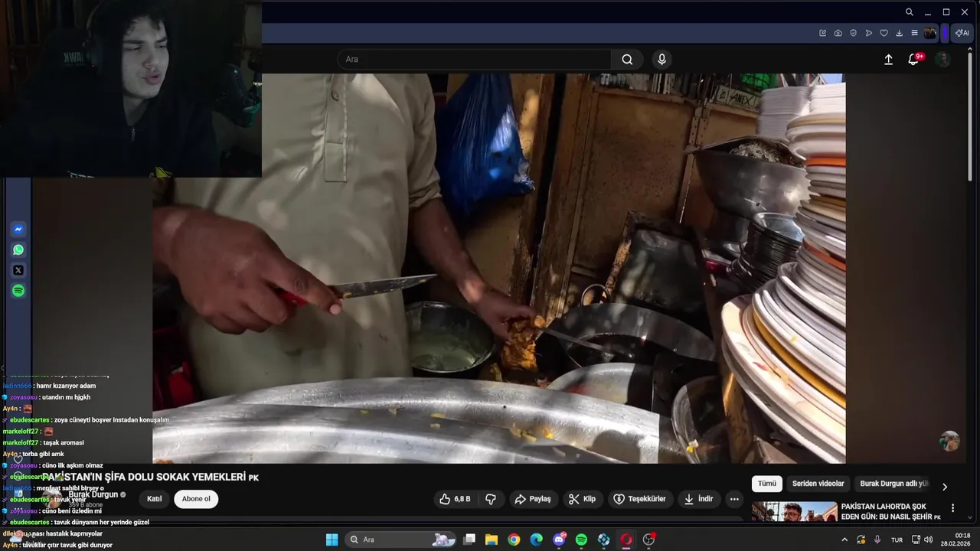Screen dimensions: 980x551
Task: Open Microsoft Edge from the taskbar
Action: (x=536, y=540)
